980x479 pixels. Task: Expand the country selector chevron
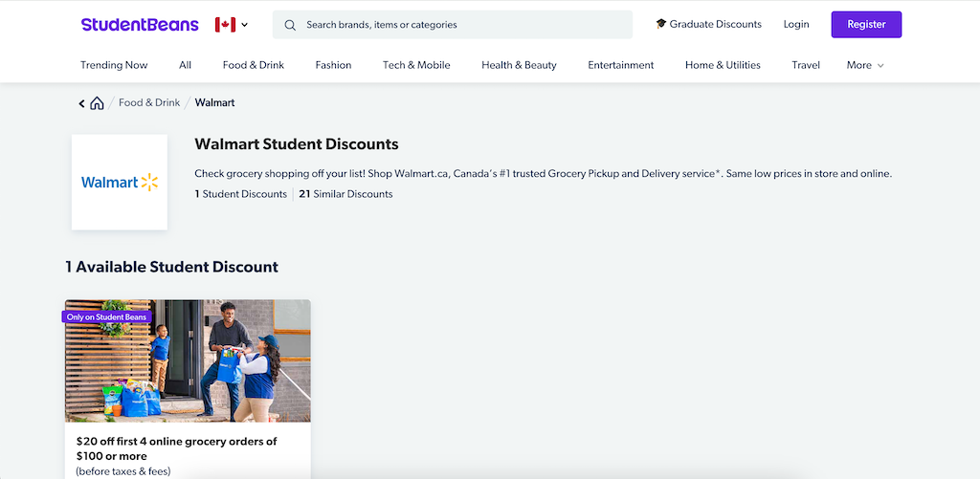tap(244, 25)
